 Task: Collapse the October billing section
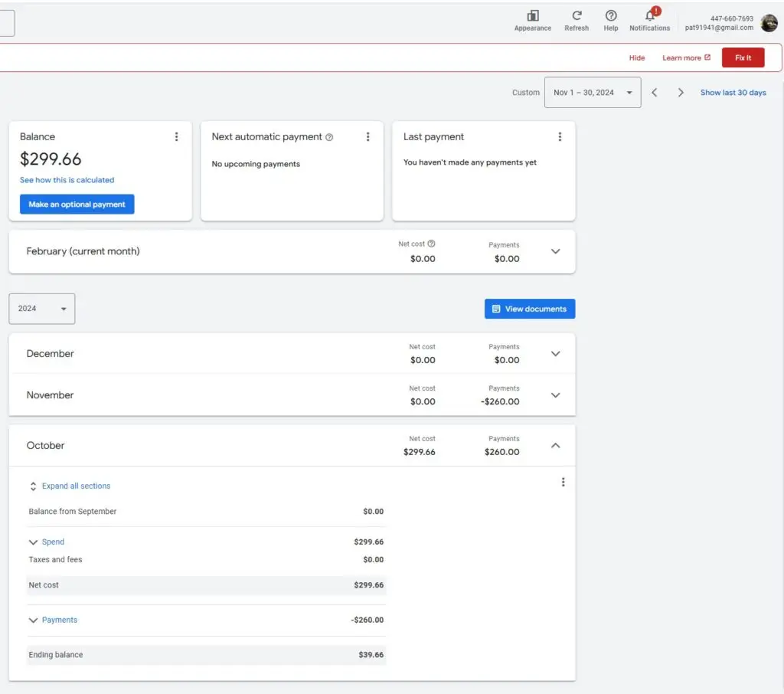[x=556, y=446]
